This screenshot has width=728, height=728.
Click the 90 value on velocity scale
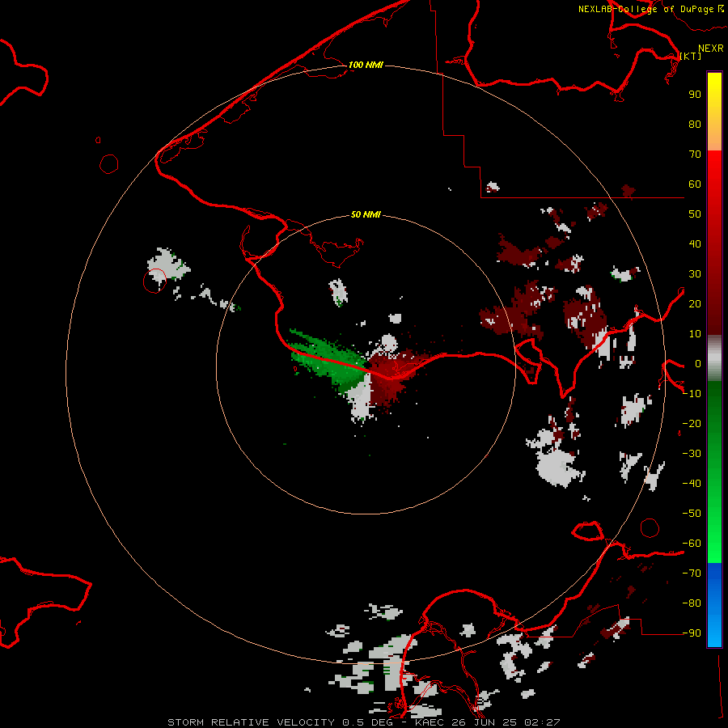[695, 95]
